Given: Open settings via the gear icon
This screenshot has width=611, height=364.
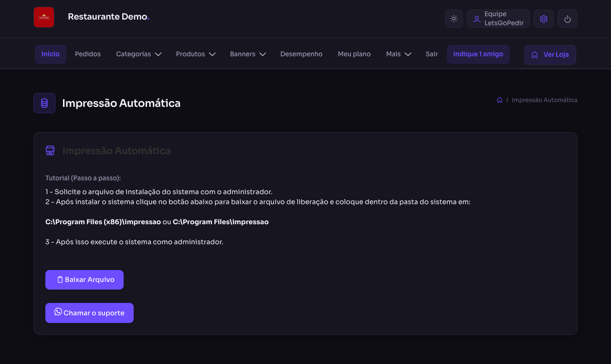Looking at the screenshot, I should click(x=544, y=19).
